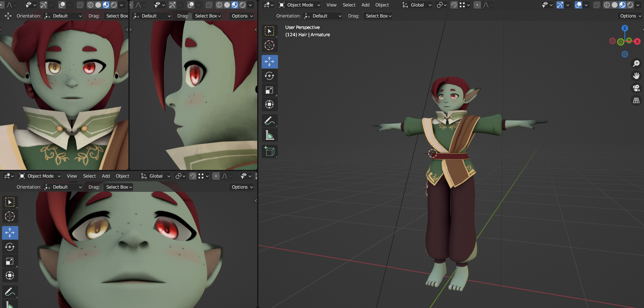Screen dimensions: 644x308
Task: Toggle the camera view icon
Action: pos(636,88)
